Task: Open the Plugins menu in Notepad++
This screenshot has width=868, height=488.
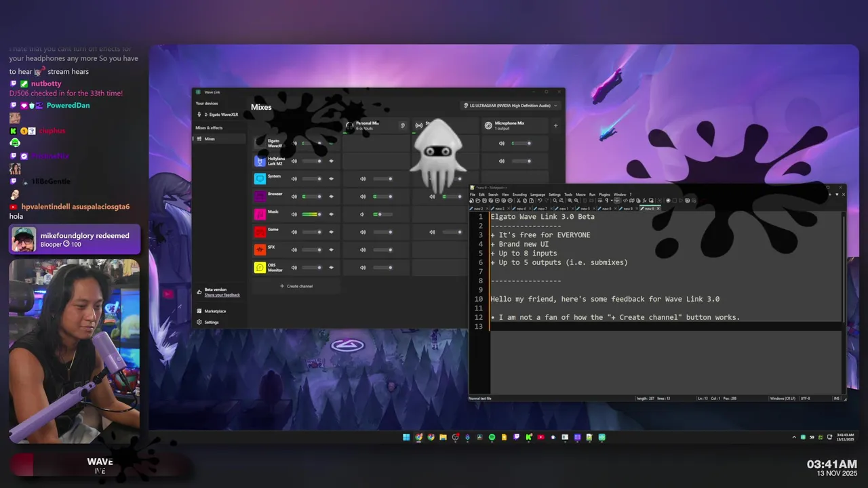Action: [x=604, y=195]
